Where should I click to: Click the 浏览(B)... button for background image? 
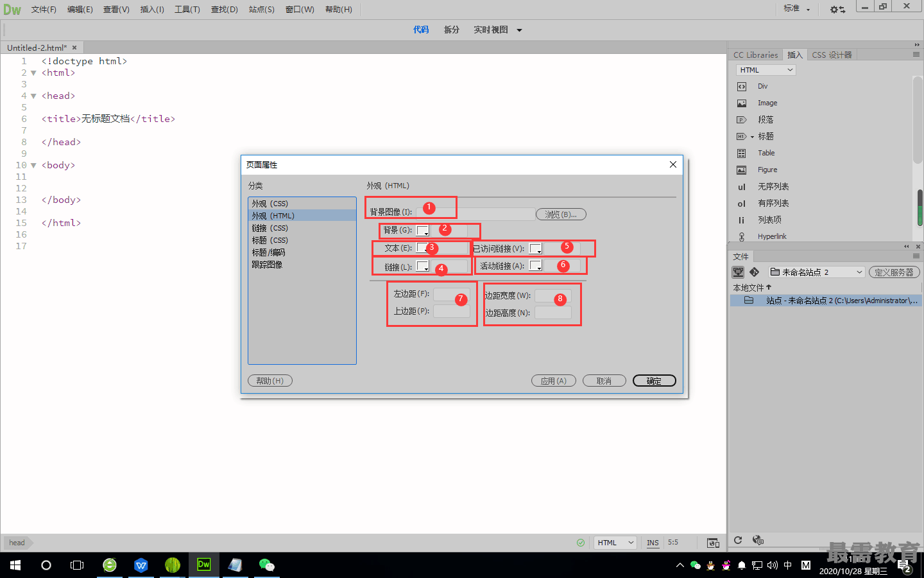coord(561,215)
